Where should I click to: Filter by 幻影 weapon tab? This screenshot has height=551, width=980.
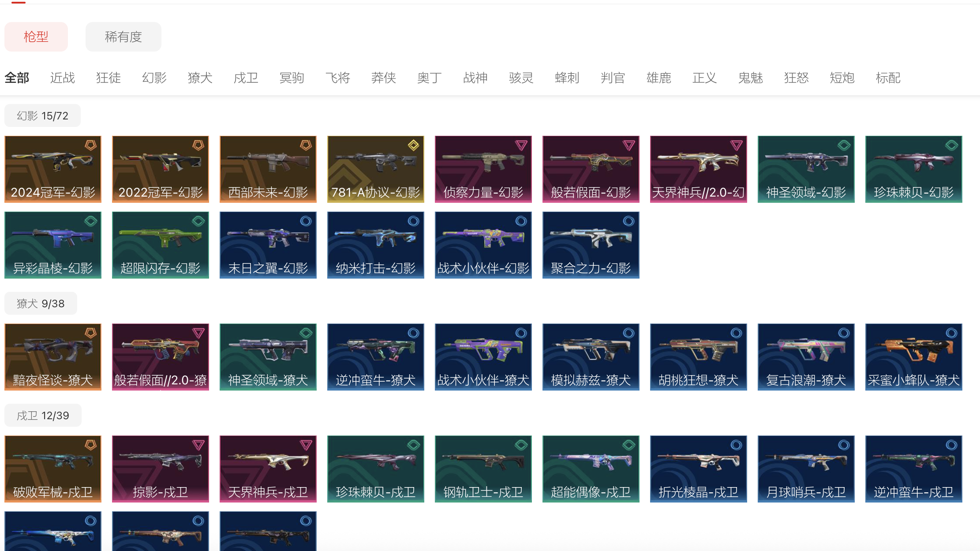pyautogui.click(x=154, y=78)
